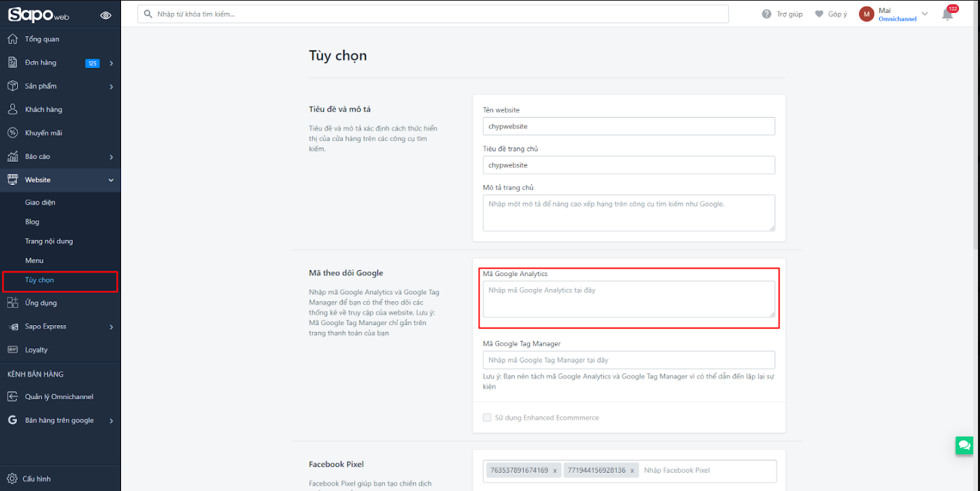Select the Tùy chọn submenu item
The width and height of the screenshot is (980, 491).
pyautogui.click(x=39, y=280)
